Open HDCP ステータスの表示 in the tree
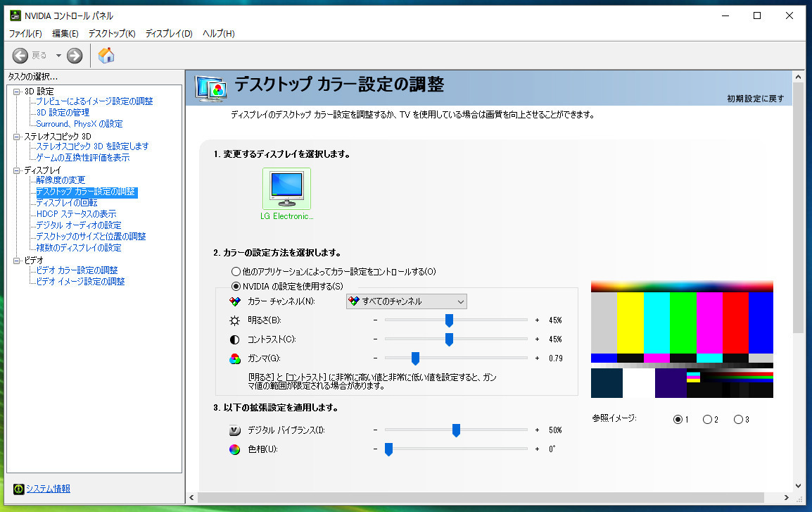This screenshot has height=512, width=812. (x=76, y=214)
